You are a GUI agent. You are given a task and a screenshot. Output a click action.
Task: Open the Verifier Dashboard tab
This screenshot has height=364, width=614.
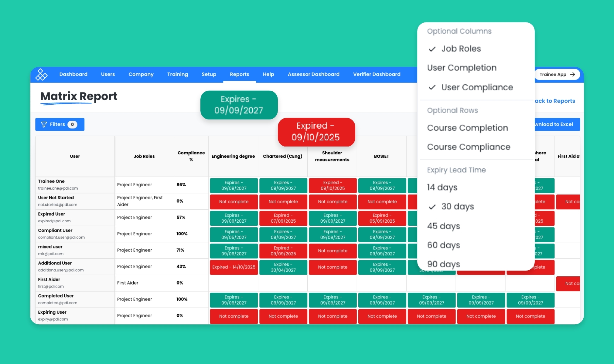coord(377,74)
